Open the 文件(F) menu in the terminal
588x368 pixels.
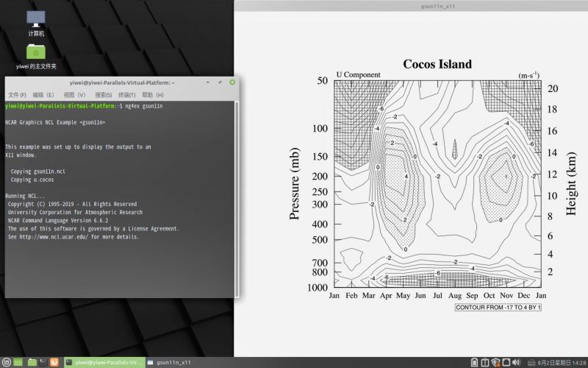pos(17,95)
